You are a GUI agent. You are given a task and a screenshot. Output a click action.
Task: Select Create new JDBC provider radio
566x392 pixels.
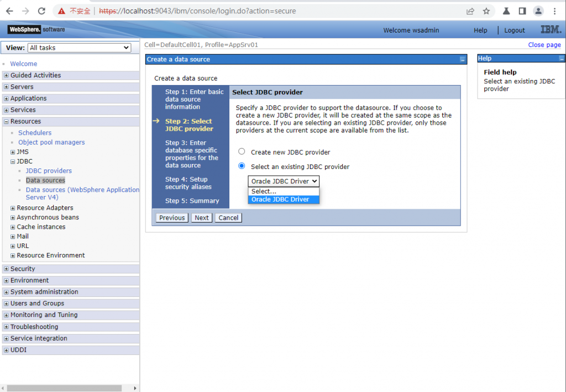(242, 151)
